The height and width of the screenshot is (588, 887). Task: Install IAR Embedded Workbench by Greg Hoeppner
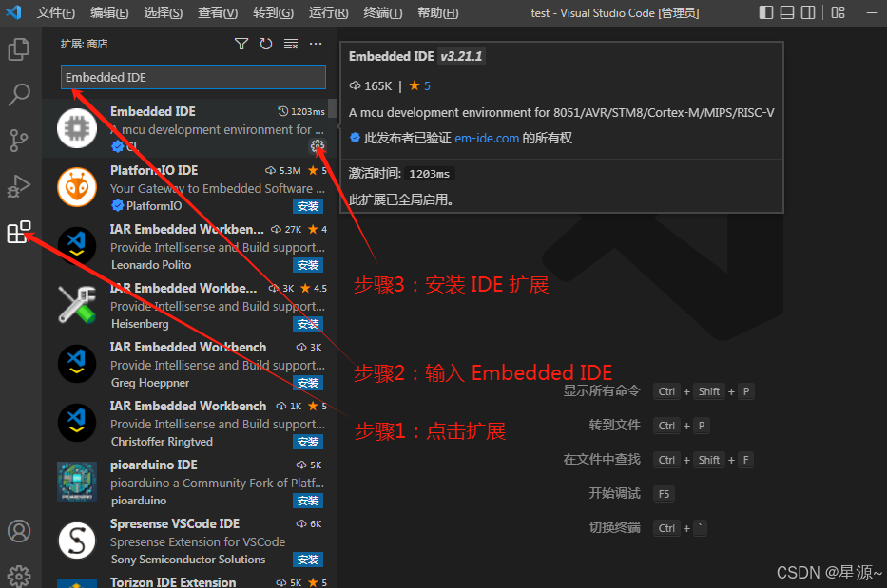(x=308, y=383)
